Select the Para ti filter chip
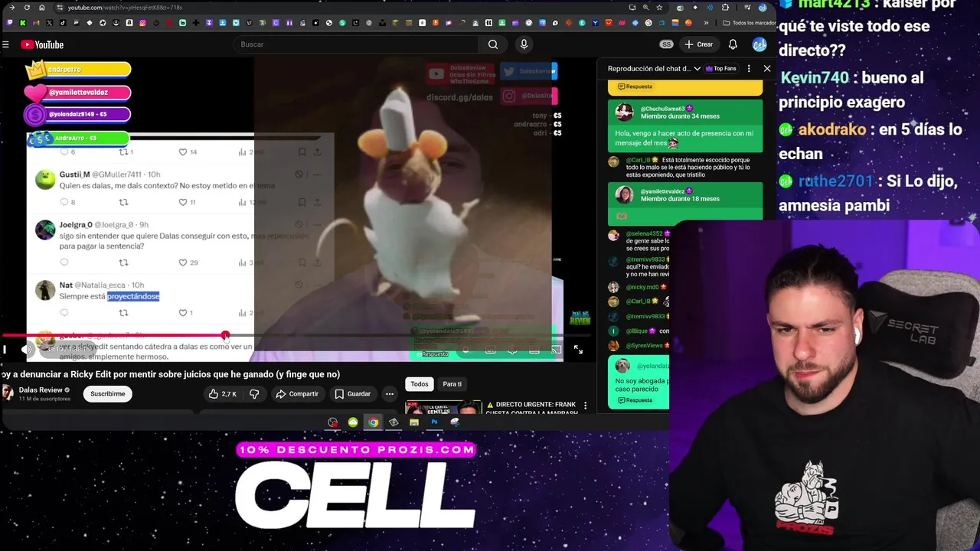The width and height of the screenshot is (980, 551). (452, 384)
